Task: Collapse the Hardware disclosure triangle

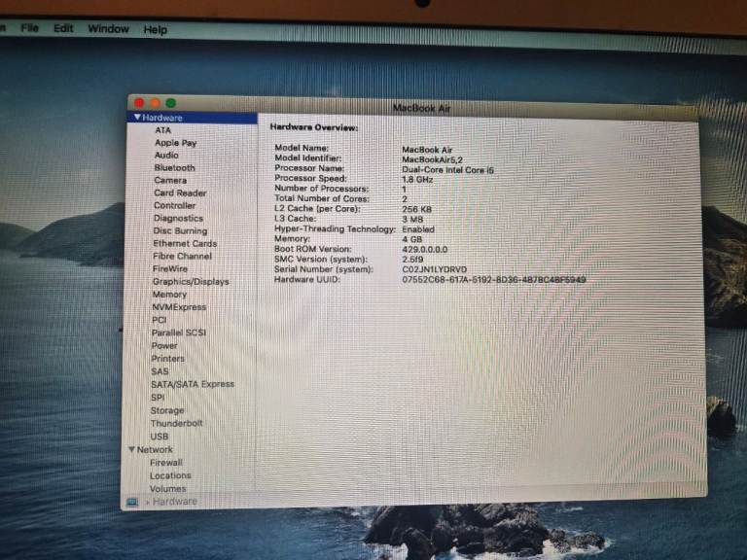Action: [x=137, y=118]
